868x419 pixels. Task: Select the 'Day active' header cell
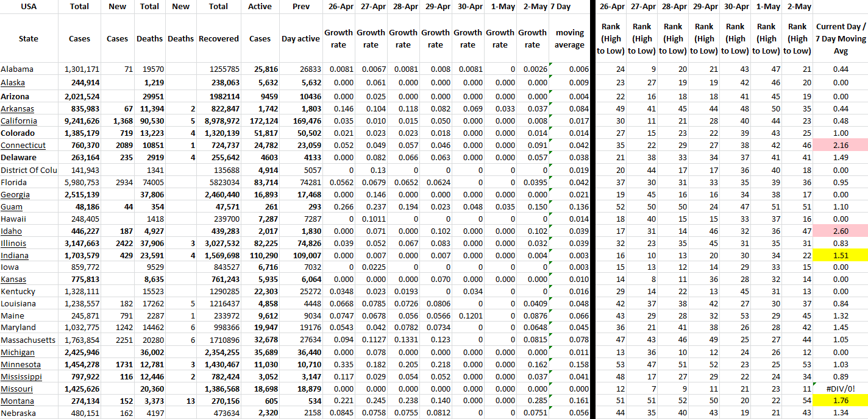point(301,38)
